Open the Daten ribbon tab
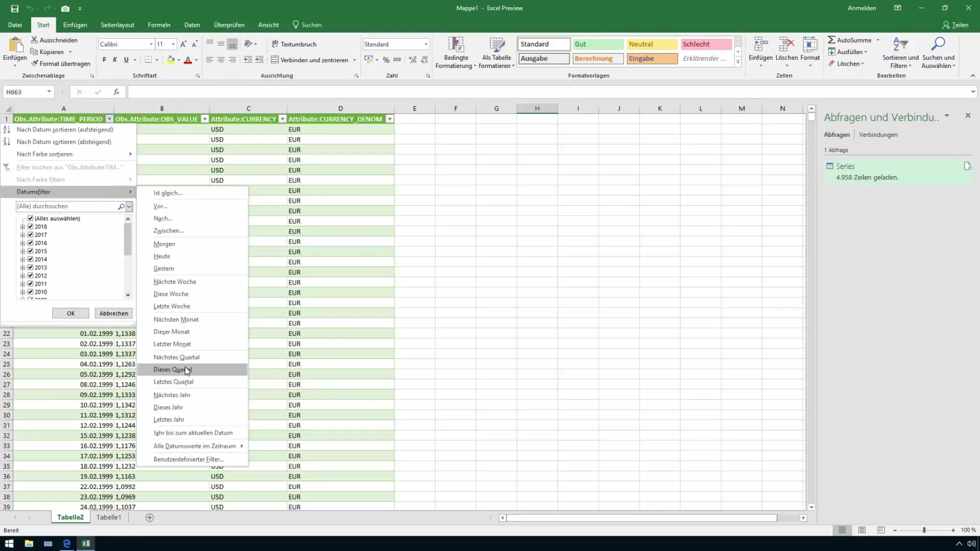The width and height of the screenshot is (980, 551). [x=192, y=24]
